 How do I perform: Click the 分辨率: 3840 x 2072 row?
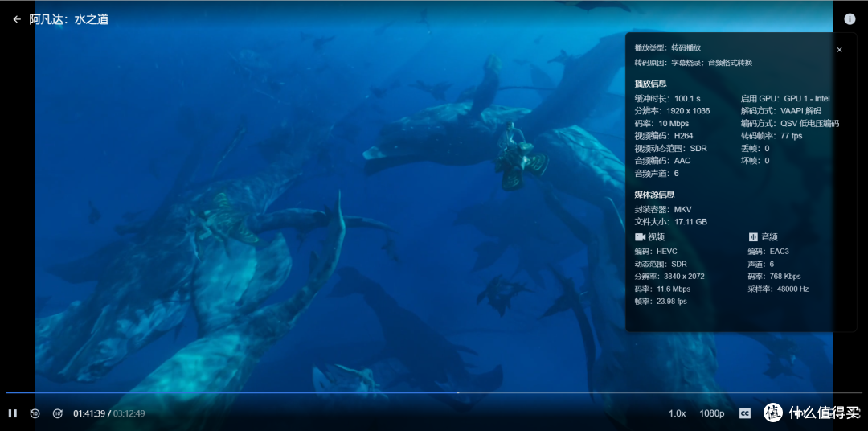click(x=669, y=276)
